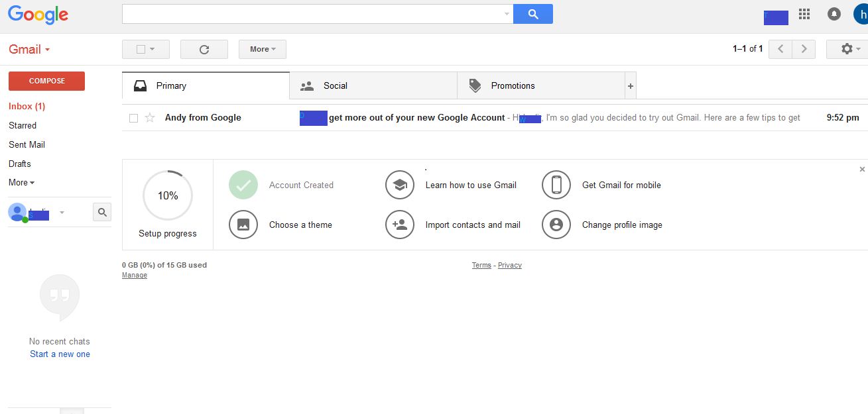
Task: Click the 9:52 pm email timestamp
Action: tap(843, 118)
